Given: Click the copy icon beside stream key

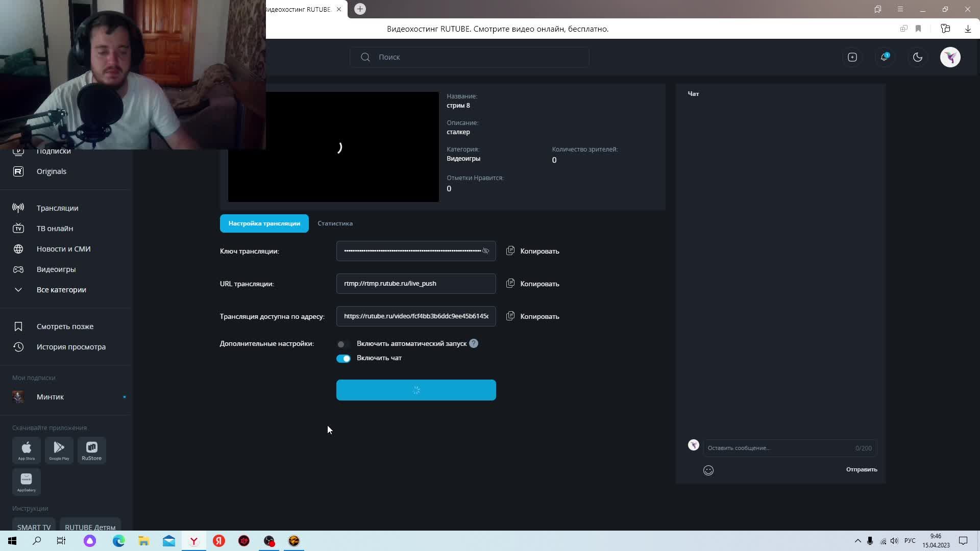Looking at the screenshot, I should (x=510, y=251).
